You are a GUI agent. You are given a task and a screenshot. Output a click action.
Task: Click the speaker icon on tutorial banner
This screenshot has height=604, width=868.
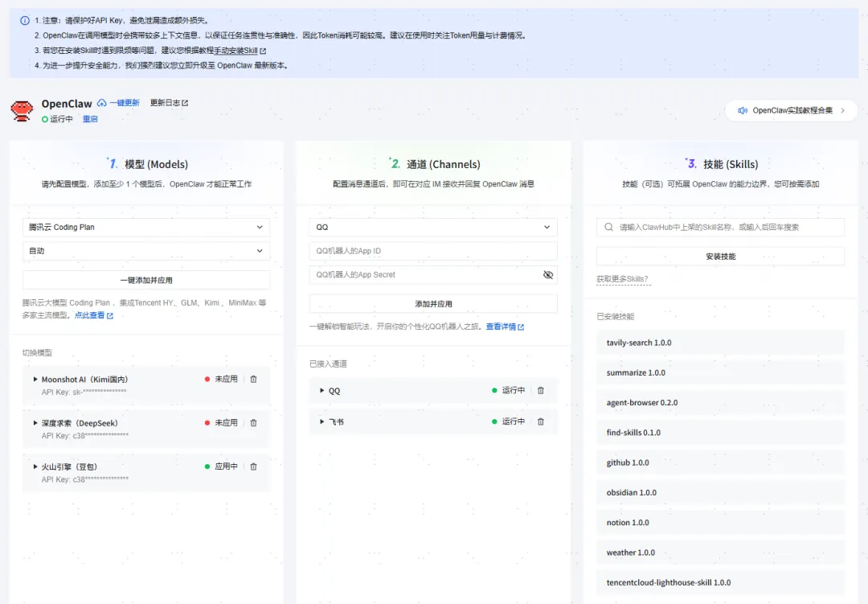tap(743, 111)
